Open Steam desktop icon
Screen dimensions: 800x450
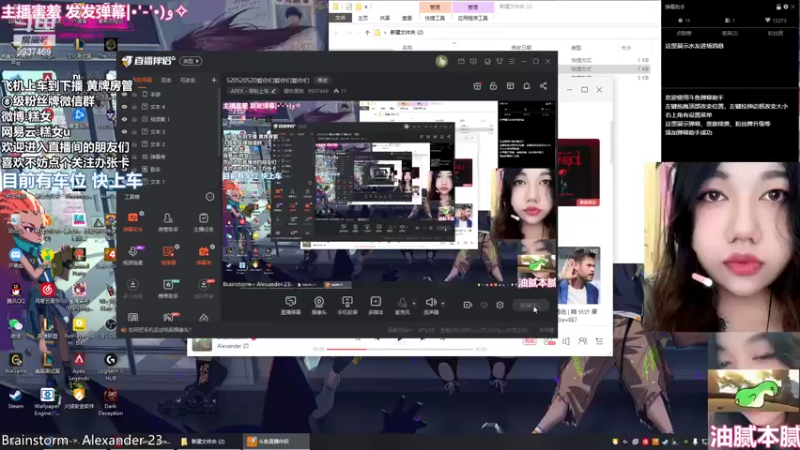tap(15, 398)
